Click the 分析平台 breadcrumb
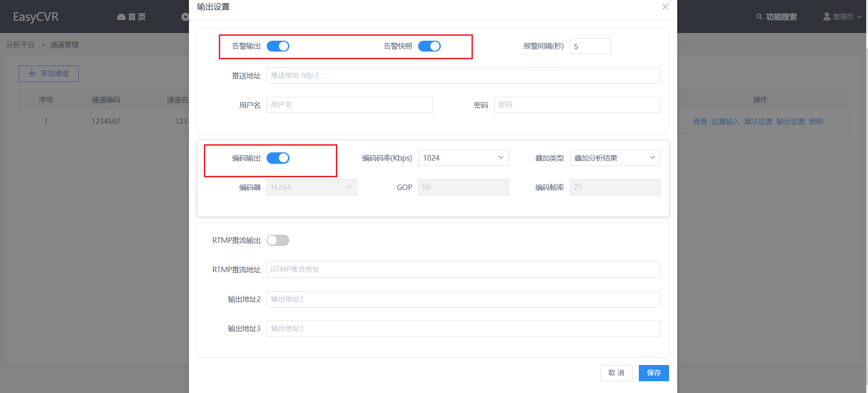 (20, 45)
